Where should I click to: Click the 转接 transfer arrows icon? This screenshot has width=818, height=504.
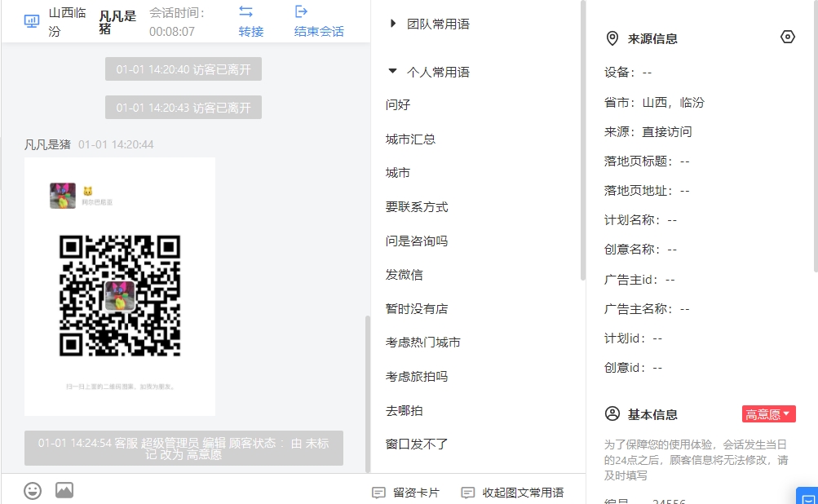click(245, 11)
